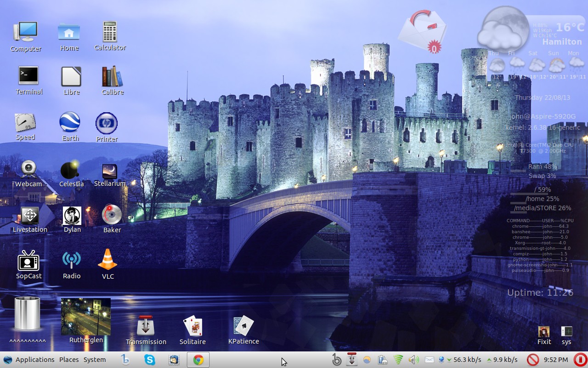Open Transmission torrent client shortcut
588x368 pixels.
click(x=146, y=326)
